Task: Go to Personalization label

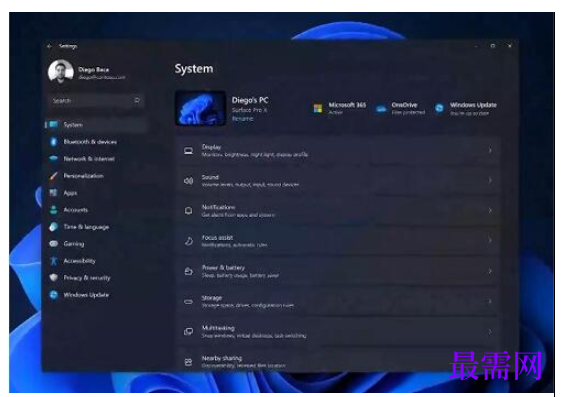Action: pyautogui.click(x=83, y=176)
